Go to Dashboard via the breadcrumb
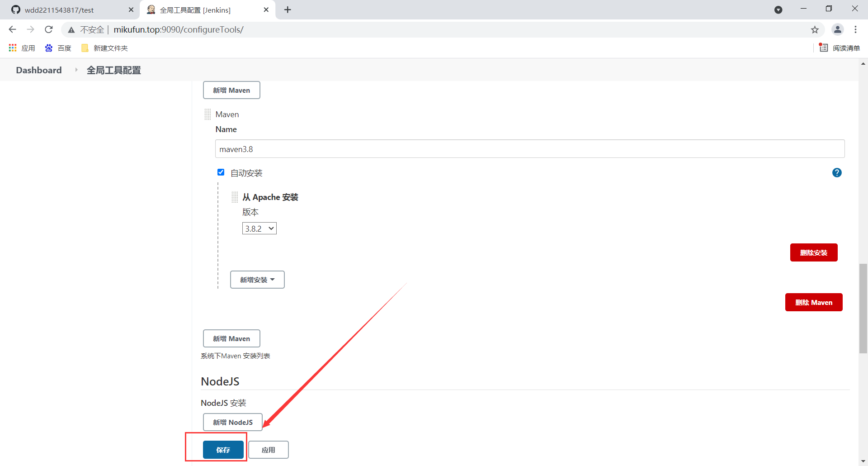Screen dimensions: 868x466 pyautogui.click(x=39, y=70)
